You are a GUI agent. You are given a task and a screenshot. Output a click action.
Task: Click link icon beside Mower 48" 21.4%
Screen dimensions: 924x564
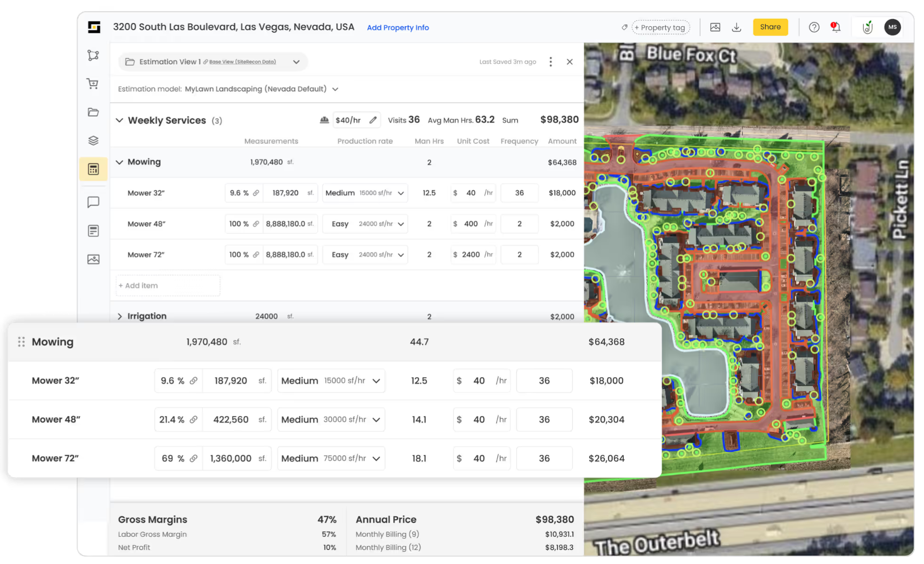coord(194,420)
